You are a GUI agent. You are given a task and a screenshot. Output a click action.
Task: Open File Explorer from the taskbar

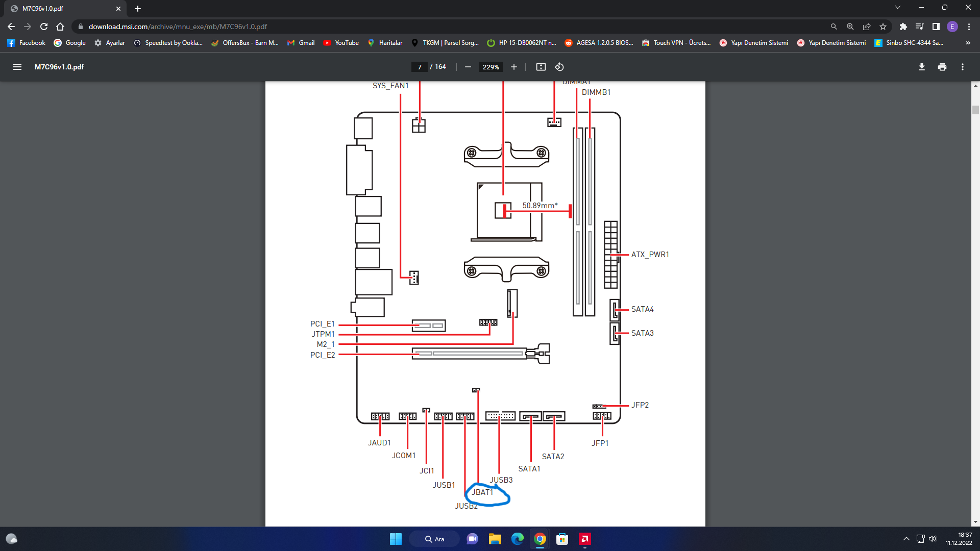(x=495, y=539)
